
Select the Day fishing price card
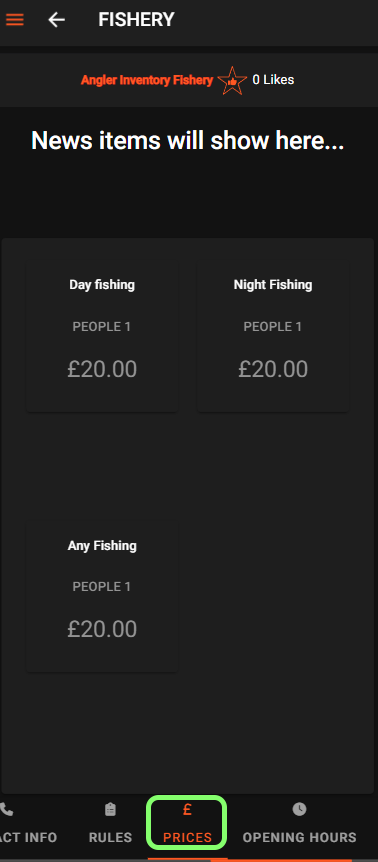point(102,337)
